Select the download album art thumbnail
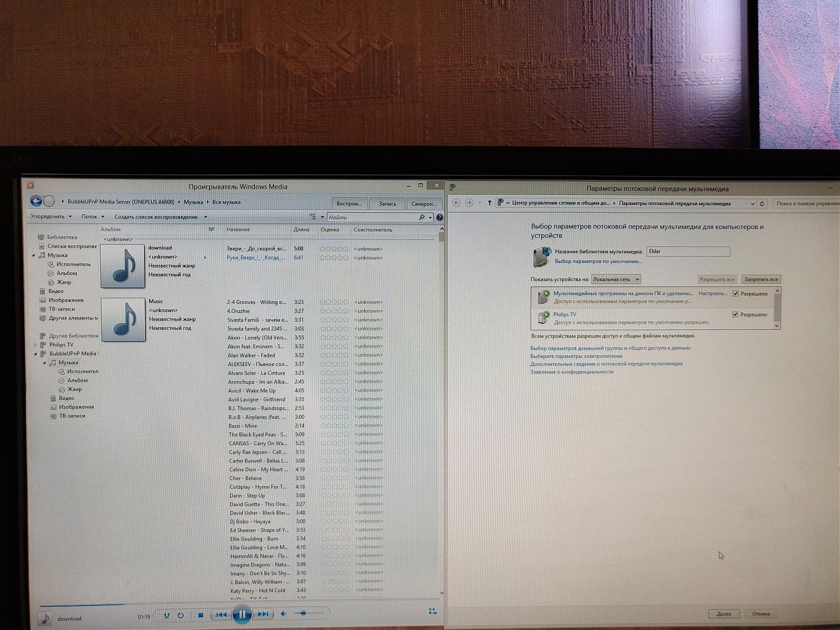 (x=123, y=266)
